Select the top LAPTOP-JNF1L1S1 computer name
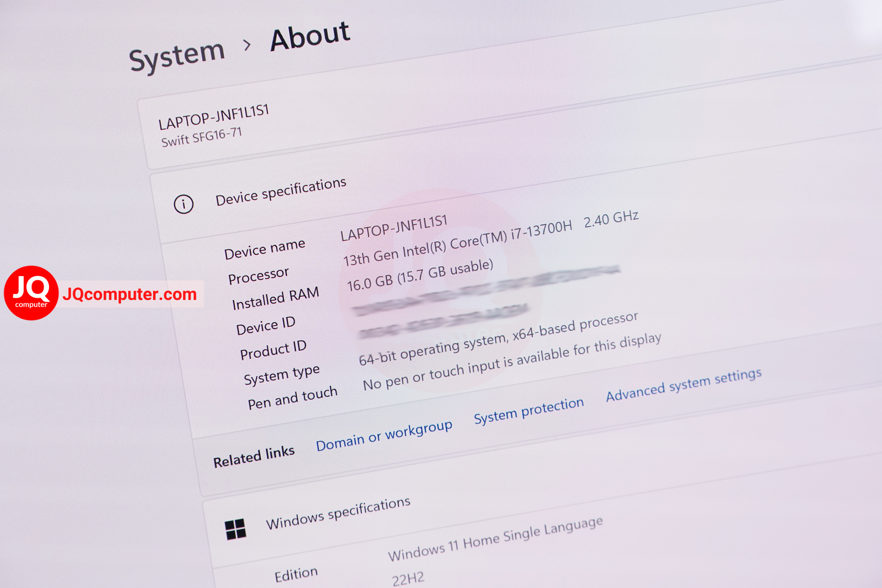The image size is (882, 588). (214, 117)
